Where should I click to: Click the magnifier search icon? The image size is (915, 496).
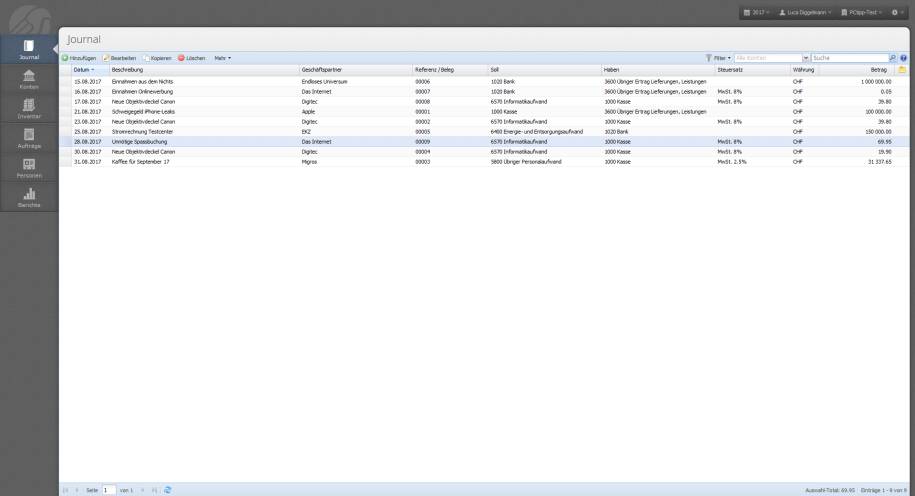(892, 58)
